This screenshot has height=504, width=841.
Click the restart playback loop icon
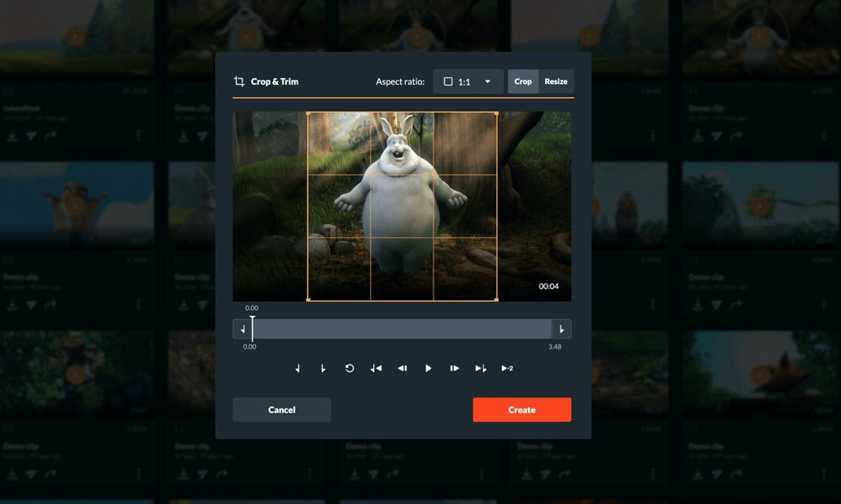tap(349, 368)
